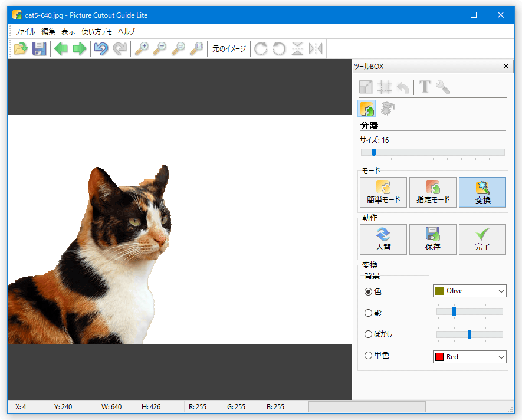Click the W: 640 width value in the status bar
Image resolution: width=522 pixels, height=420 pixels.
click(x=111, y=406)
